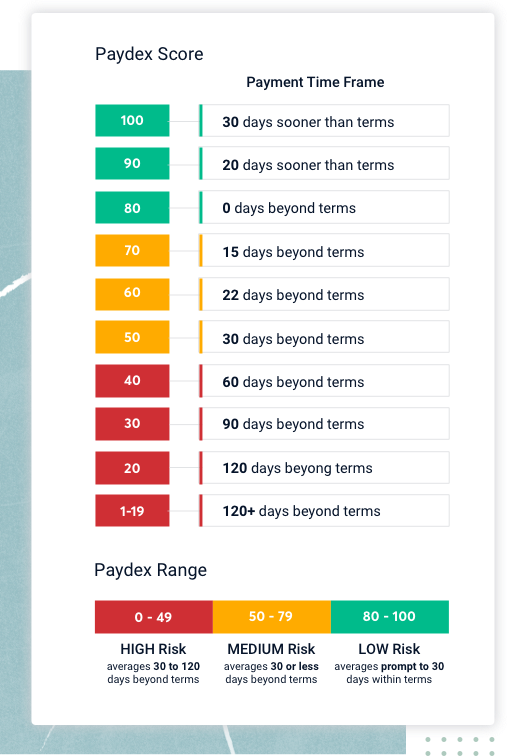
Task: Click the red 40 score box
Action: [132, 381]
